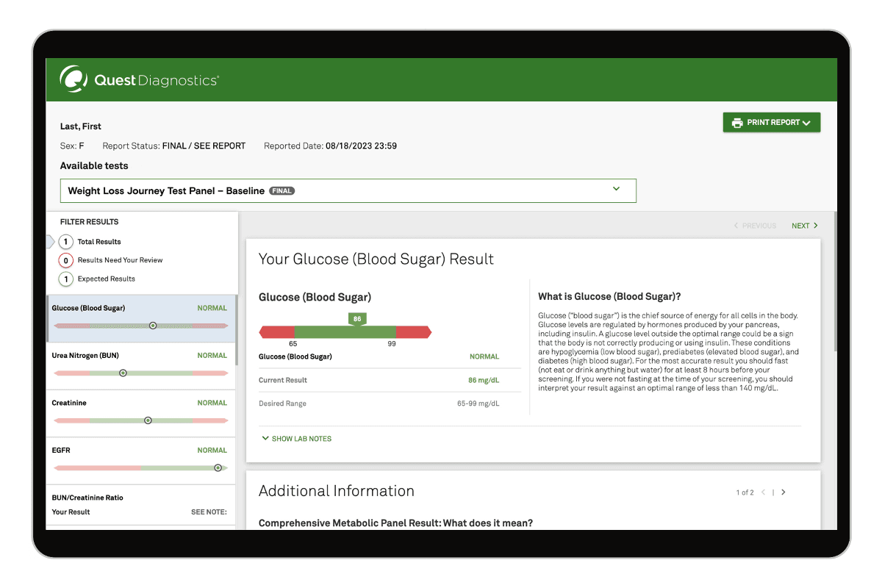882x588 pixels.
Task: Expand the Show Lab Notes section
Action: [298, 438]
